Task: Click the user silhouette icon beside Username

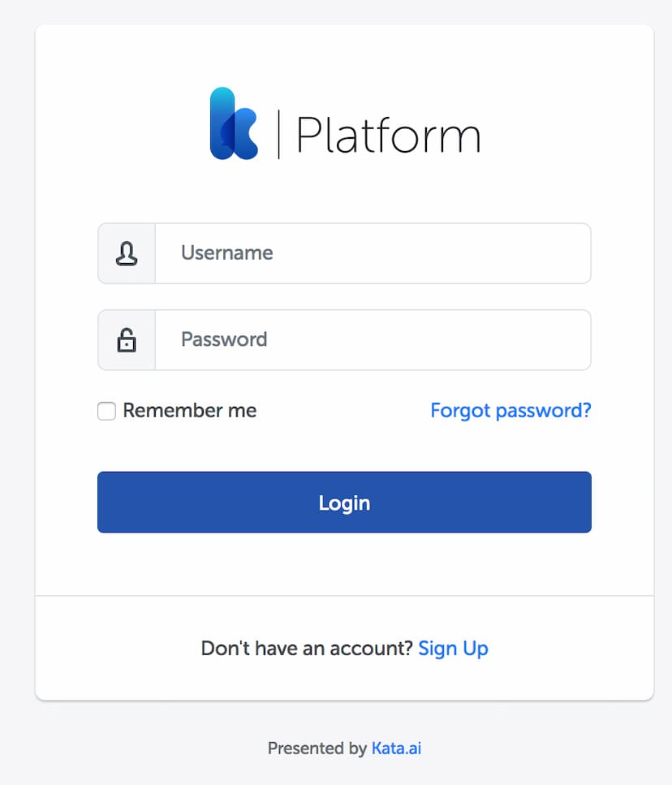Action: (x=127, y=253)
